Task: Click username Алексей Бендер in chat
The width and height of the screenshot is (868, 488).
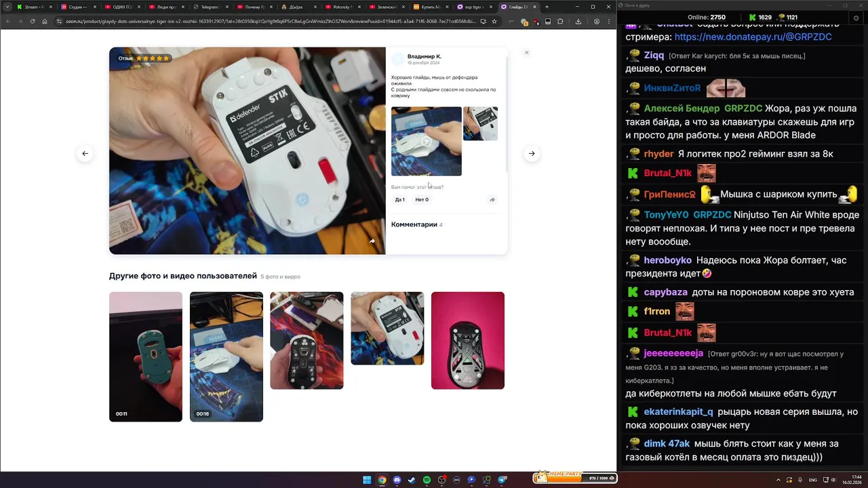Action: [682, 108]
